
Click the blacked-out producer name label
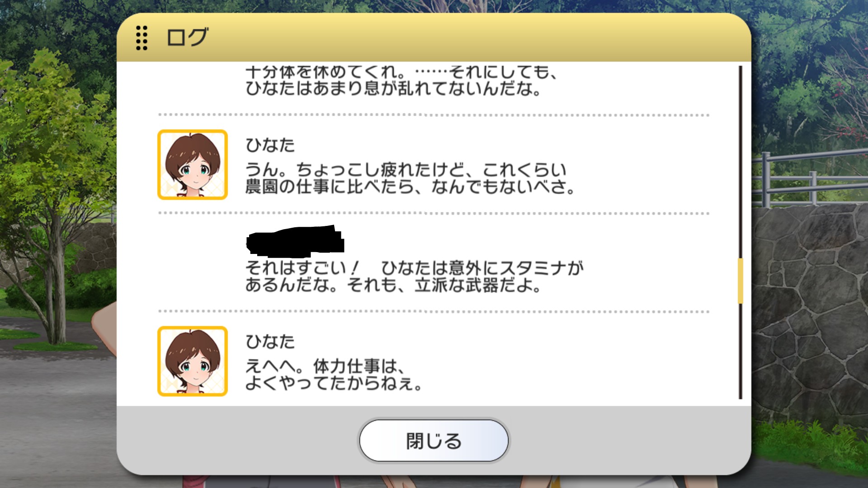tap(295, 239)
